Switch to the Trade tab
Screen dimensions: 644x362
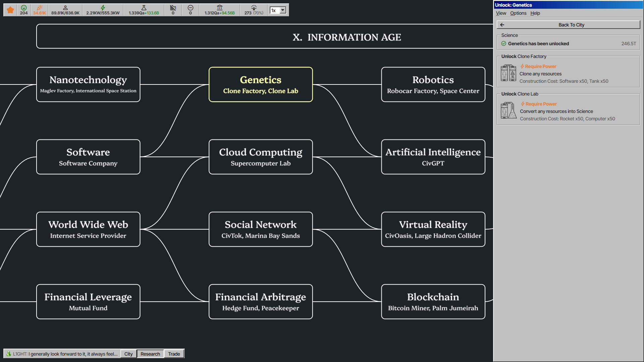(x=174, y=354)
